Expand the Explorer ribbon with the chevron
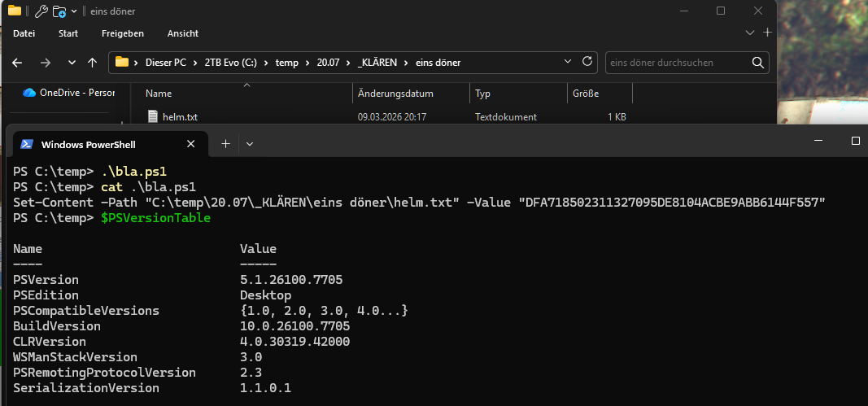This screenshot has height=406, width=868. pos(750,33)
